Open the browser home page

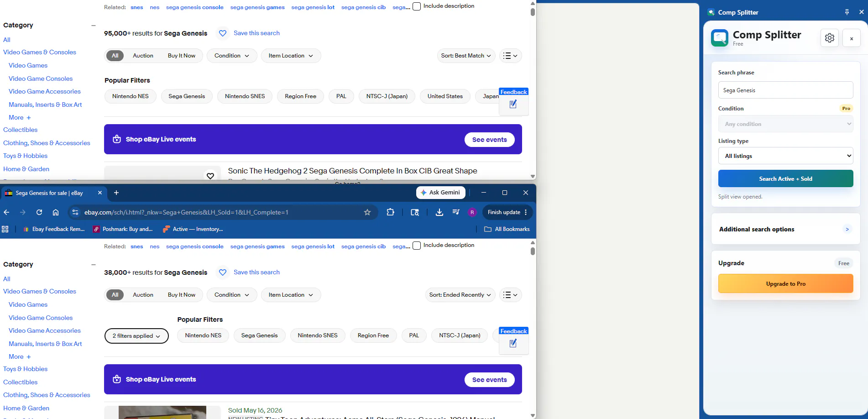[56, 212]
